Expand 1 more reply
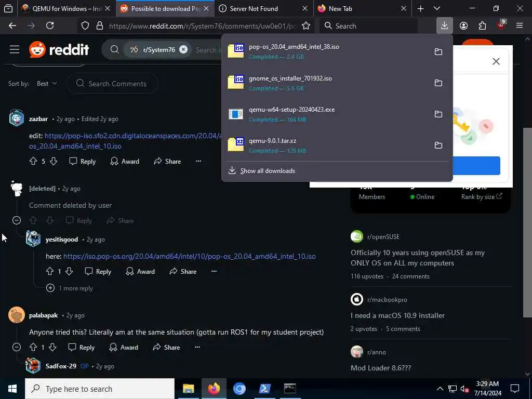The height and width of the screenshot is (399, 532). (x=70, y=288)
